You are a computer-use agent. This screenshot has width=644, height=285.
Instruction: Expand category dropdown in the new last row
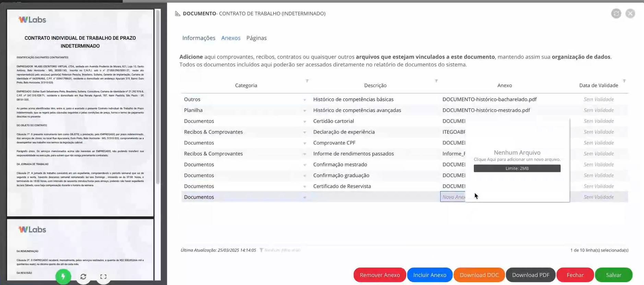(305, 197)
